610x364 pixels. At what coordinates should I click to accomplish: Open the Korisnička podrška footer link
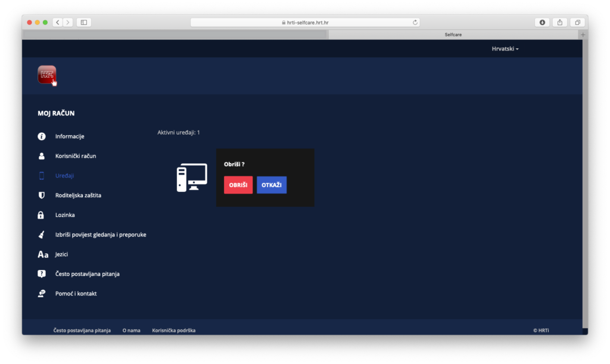pos(173,330)
